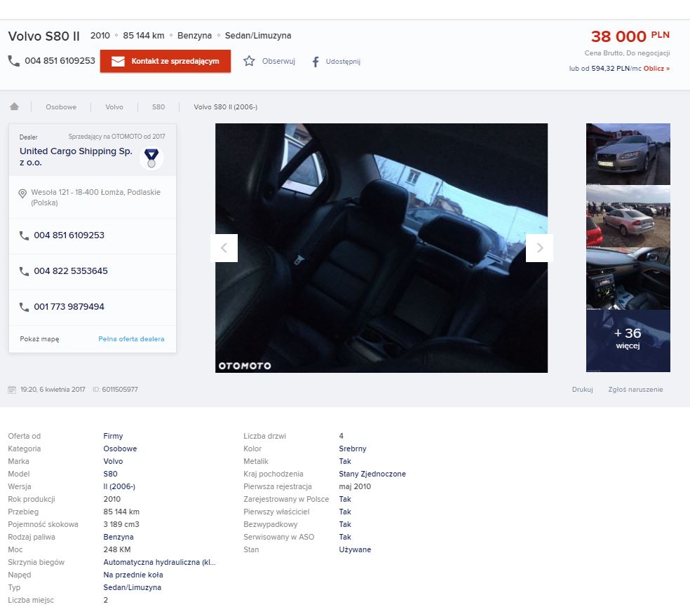
Task: Click phone number 004 822 5353645
Action: click(71, 271)
